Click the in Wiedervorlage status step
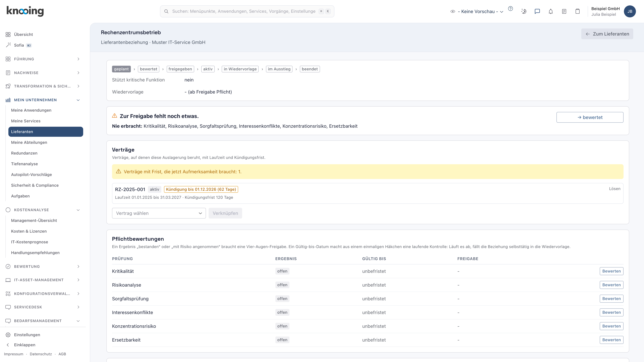 (240, 69)
